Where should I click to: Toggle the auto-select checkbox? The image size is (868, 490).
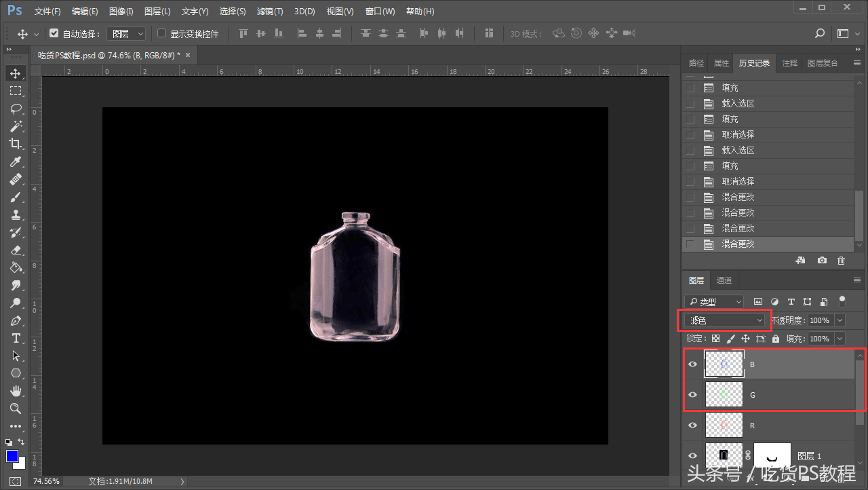[x=54, y=33]
